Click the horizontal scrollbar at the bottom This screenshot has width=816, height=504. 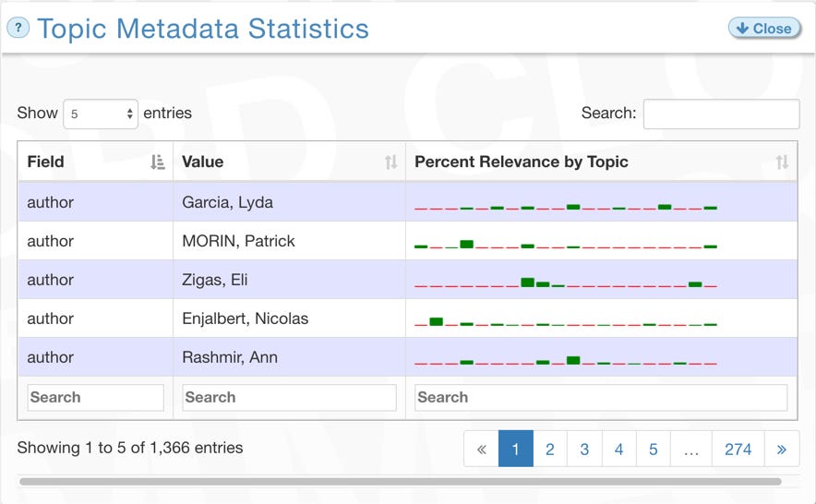pos(400,481)
